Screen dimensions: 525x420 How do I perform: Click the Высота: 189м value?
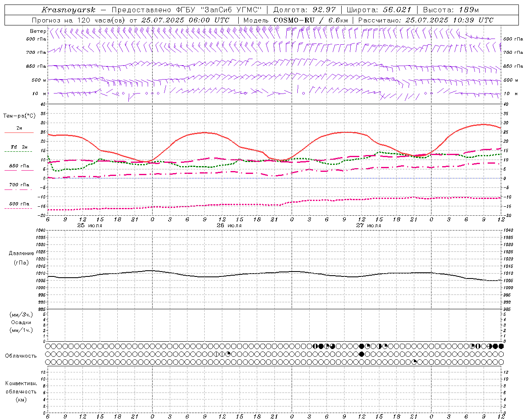pos(451,10)
